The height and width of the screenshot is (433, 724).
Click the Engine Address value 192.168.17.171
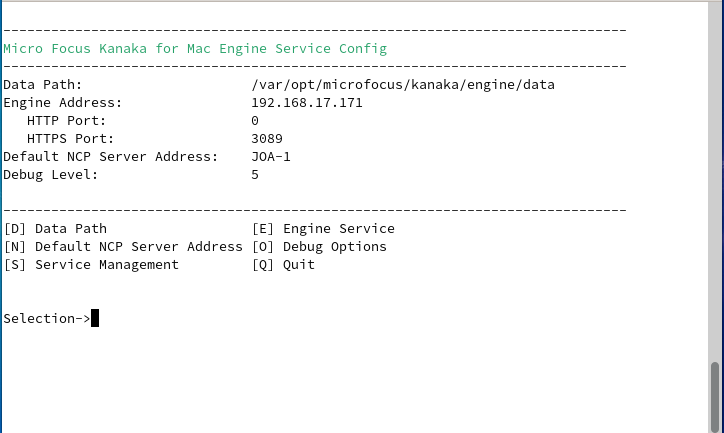click(306, 103)
